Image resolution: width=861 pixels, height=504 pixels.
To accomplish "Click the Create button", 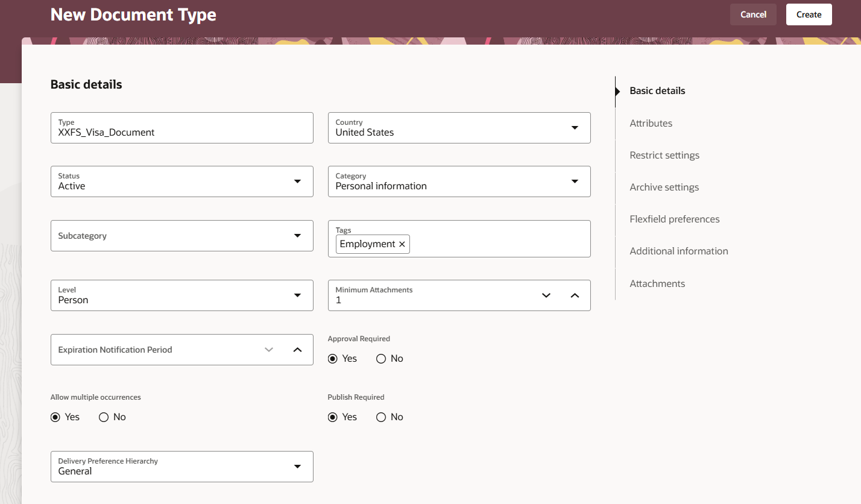I will click(x=809, y=14).
